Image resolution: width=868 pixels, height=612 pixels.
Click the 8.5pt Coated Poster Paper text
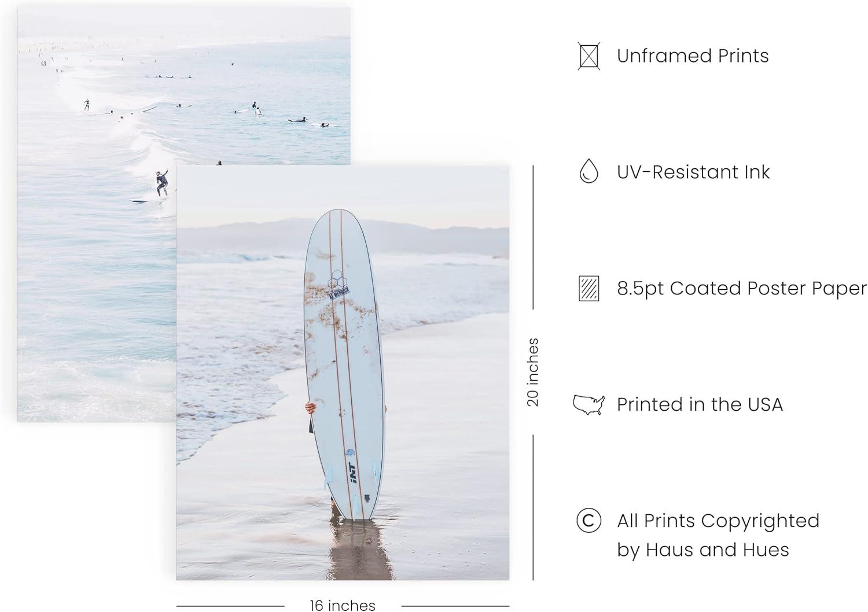(x=742, y=288)
